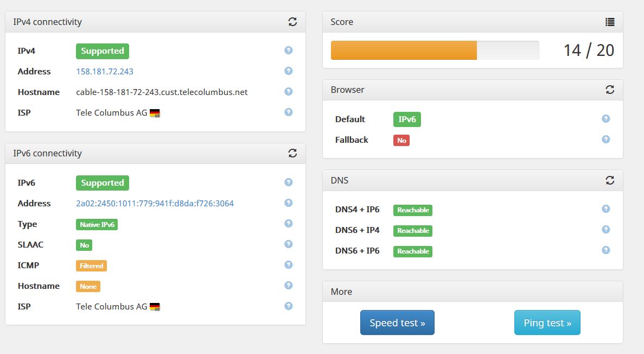This screenshot has height=354, width=644.
Task: Click the orange score progress bar
Action: (x=404, y=50)
